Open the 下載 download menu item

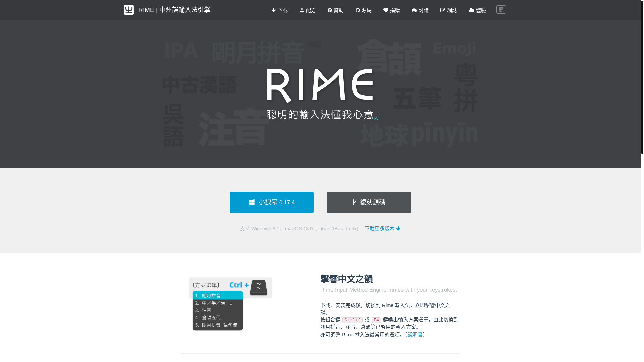(279, 10)
